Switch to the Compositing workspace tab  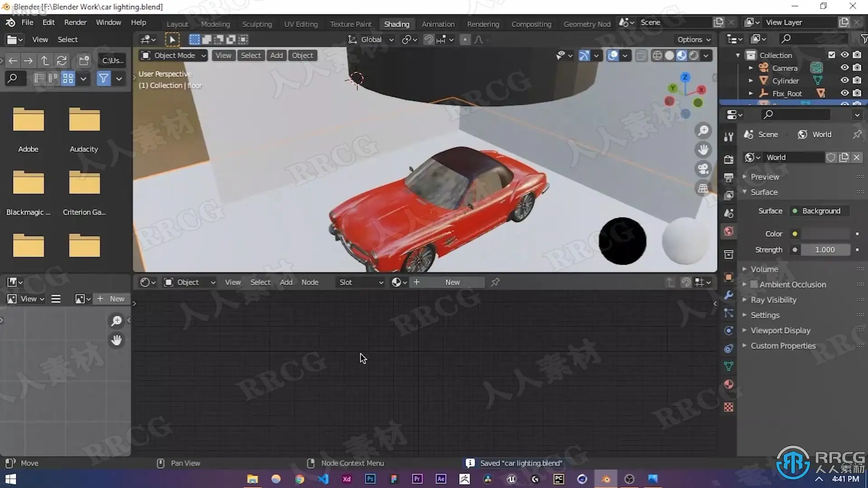(531, 24)
